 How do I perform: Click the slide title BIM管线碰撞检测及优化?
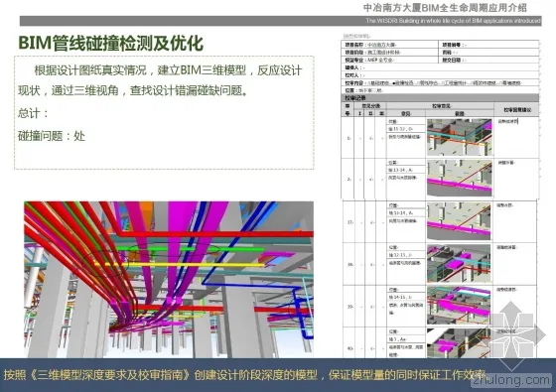pos(110,44)
